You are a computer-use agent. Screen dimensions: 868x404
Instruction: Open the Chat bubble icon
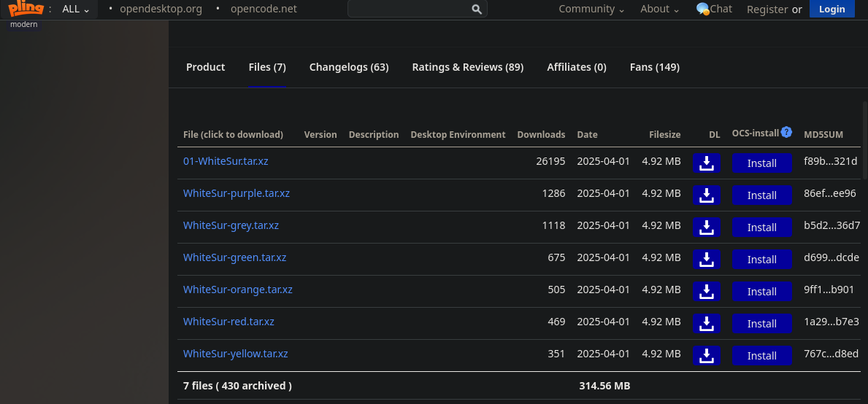coord(702,9)
